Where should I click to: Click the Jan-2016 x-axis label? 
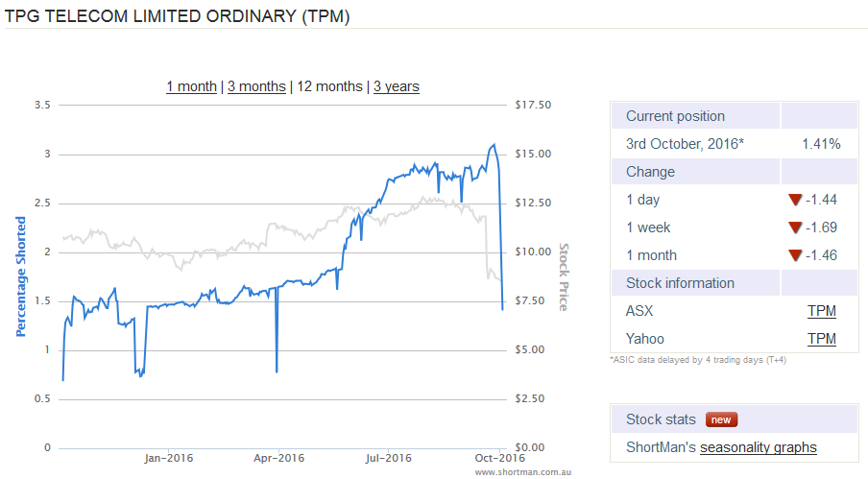point(169,458)
